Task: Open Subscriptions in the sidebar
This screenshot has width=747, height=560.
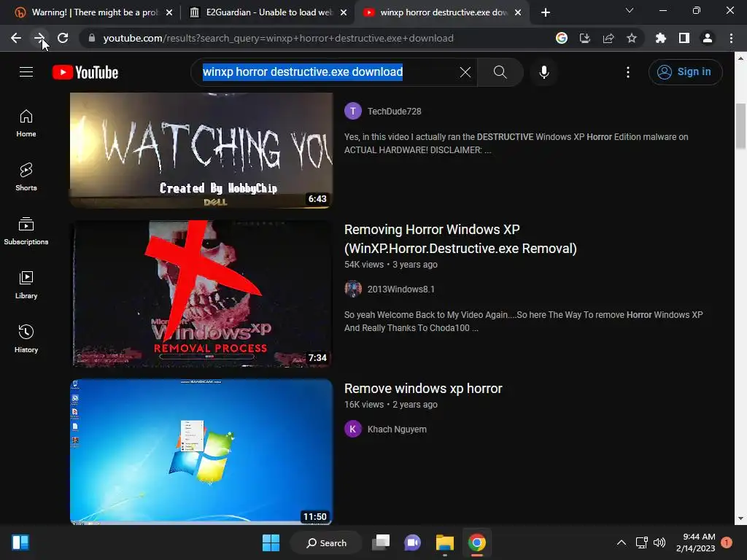Action: (26, 230)
